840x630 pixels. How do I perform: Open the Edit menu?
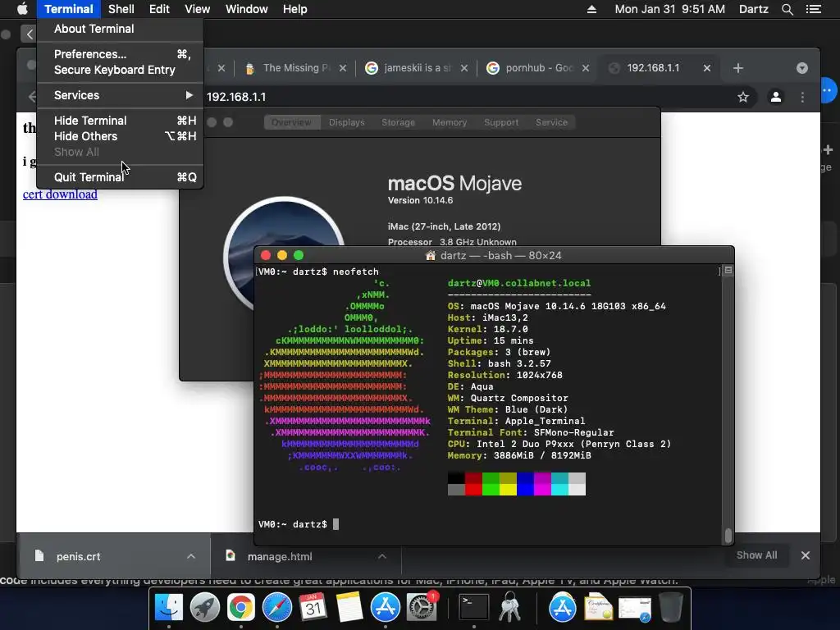click(159, 9)
